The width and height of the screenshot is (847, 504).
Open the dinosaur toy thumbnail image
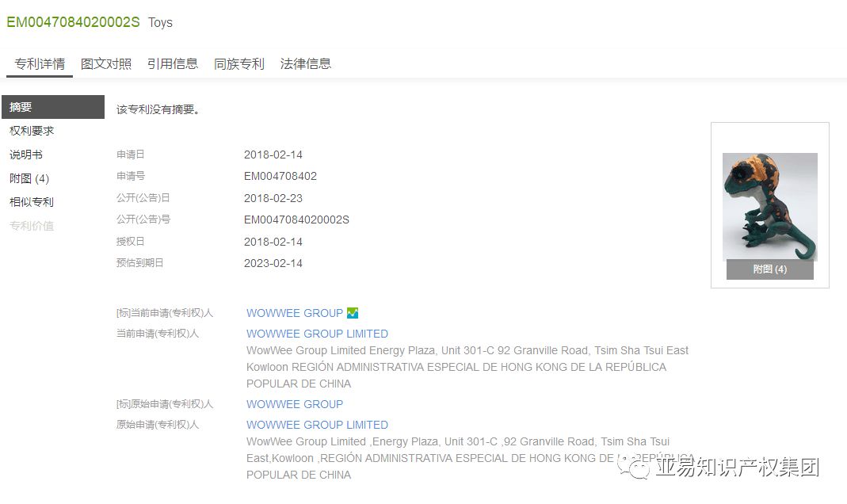[769, 206]
